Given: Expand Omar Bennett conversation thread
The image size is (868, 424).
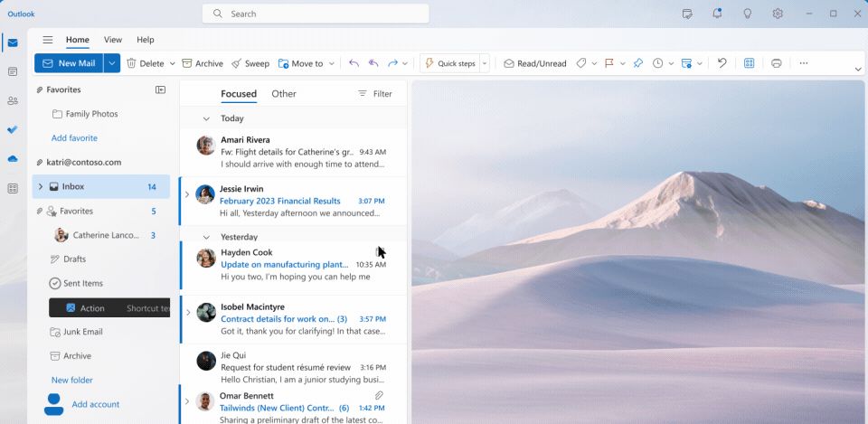Looking at the screenshot, I should point(187,401).
